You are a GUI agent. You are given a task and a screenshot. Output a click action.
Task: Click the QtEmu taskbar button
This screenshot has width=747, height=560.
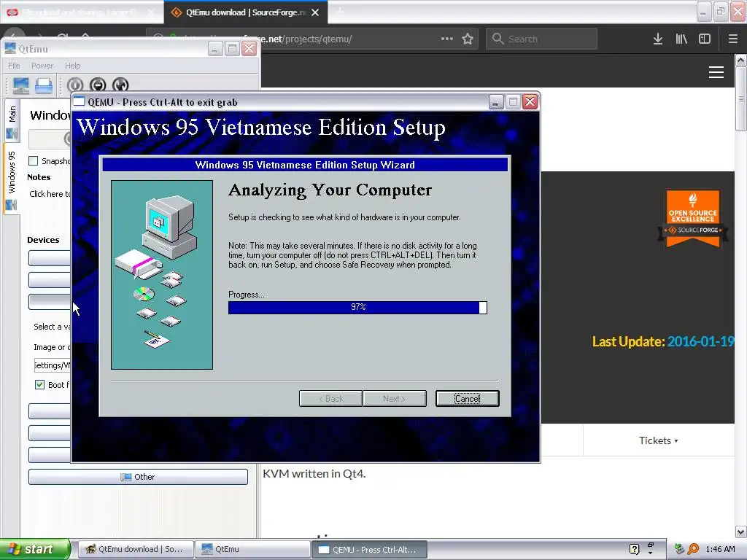[253, 549]
